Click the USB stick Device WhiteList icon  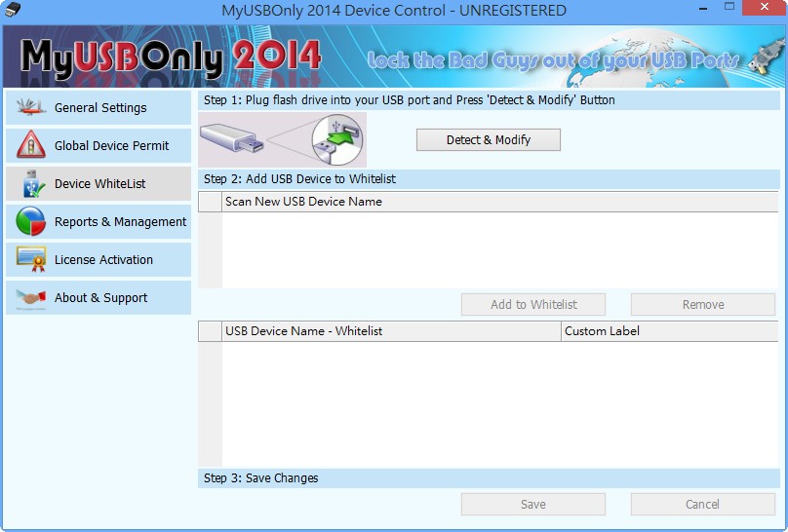tap(32, 183)
